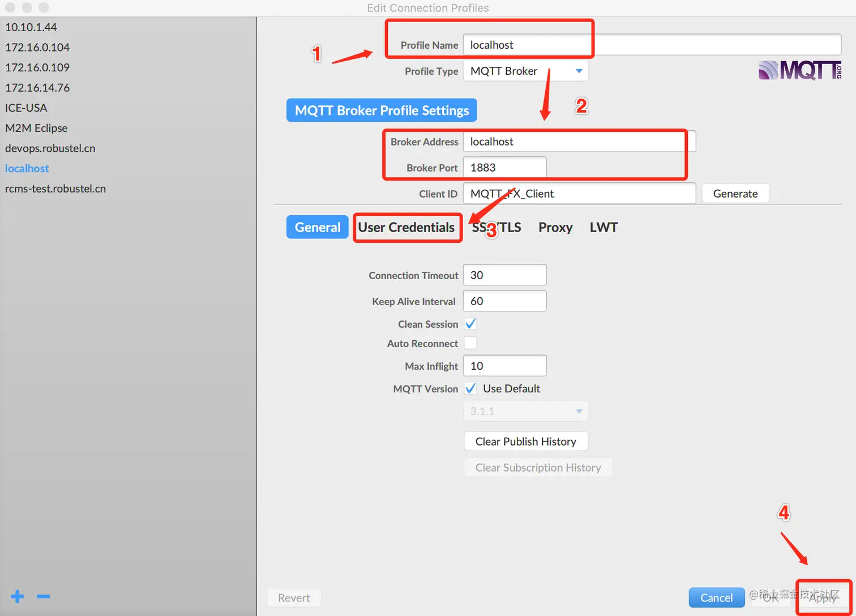This screenshot has height=616, width=856.
Task: Remove selected profile with minus icon
Action: (x=44, y=596)
